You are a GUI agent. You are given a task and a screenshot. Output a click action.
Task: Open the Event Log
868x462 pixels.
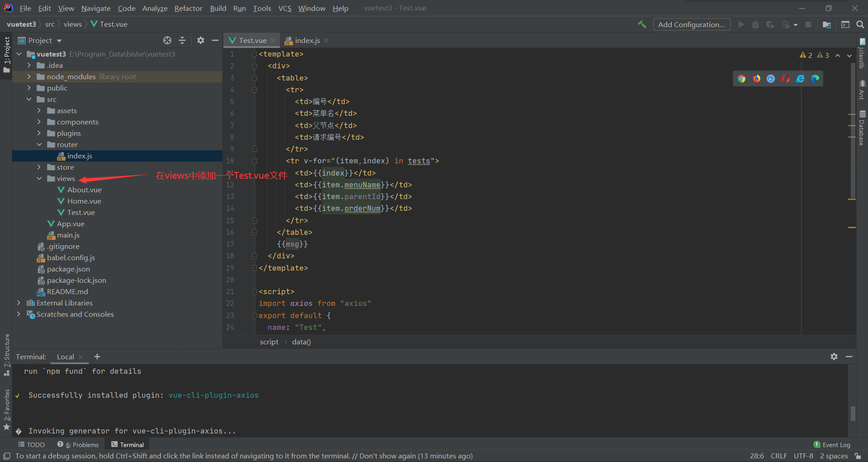pos(832,444)
